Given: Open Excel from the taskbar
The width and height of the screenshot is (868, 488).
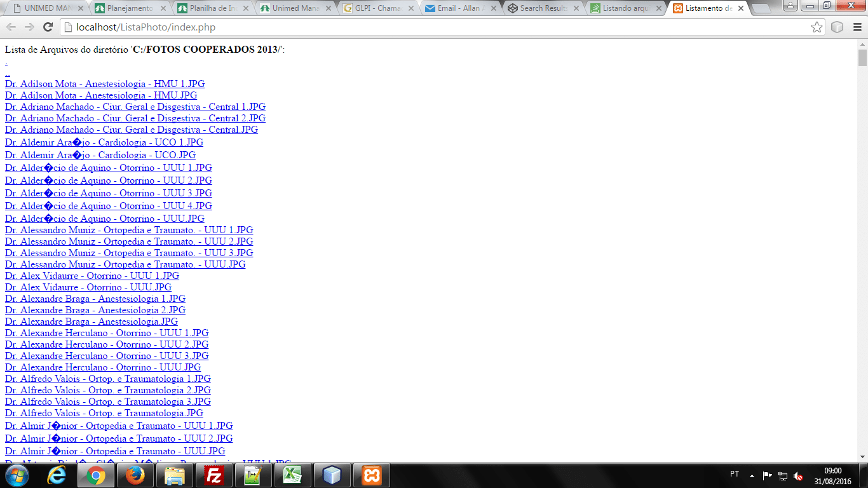Looking at the screenshot, I should (x=292, y=475).
